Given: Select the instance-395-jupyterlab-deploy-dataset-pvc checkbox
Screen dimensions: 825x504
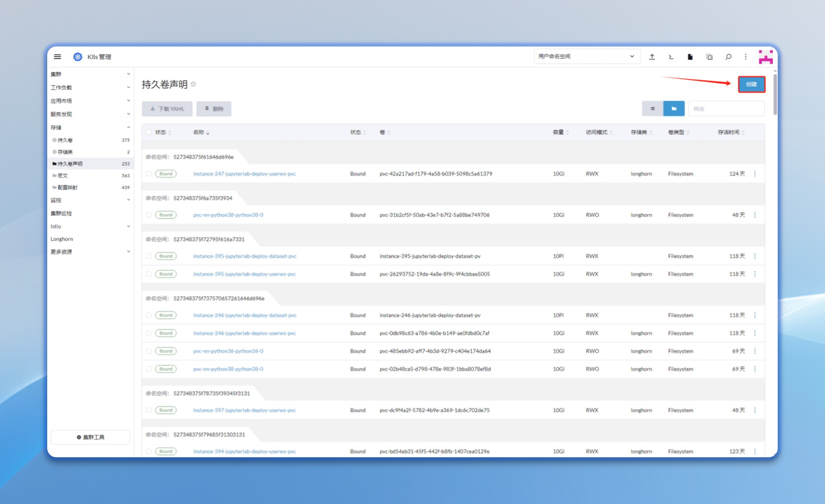Looking at the screenshot, I should (149, 256).
